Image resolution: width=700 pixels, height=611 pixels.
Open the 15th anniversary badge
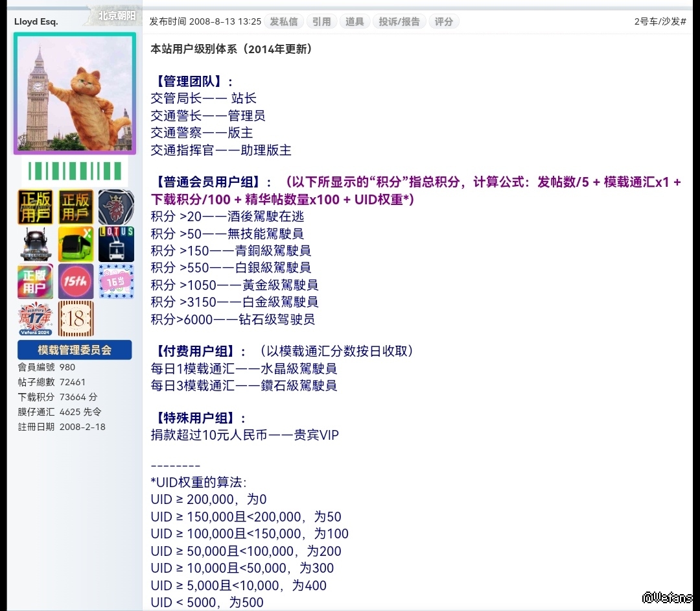click(x=76, y=282)
